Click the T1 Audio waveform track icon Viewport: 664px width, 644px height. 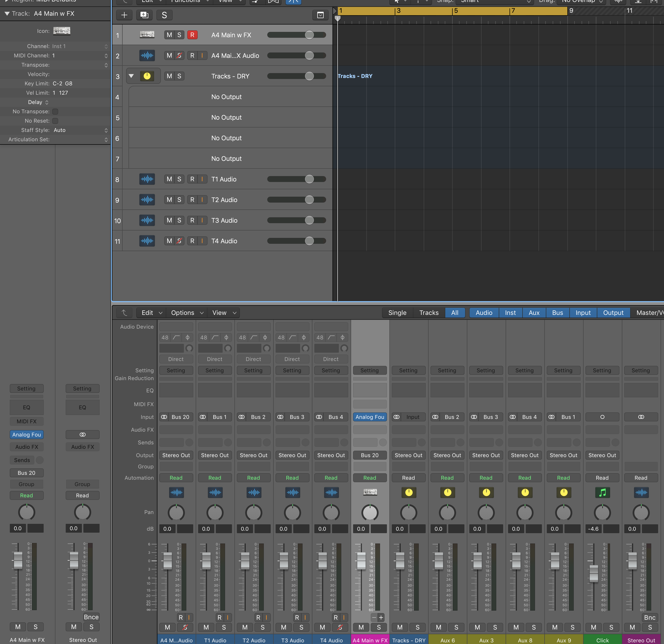click(x=147, y=179)
